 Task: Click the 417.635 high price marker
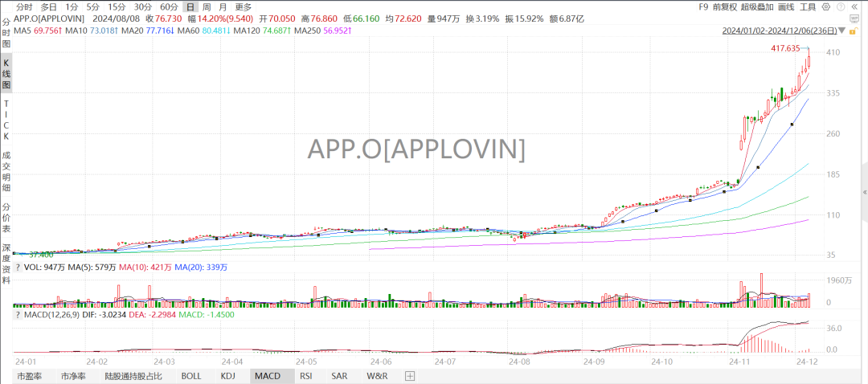[x=785, y=49]
